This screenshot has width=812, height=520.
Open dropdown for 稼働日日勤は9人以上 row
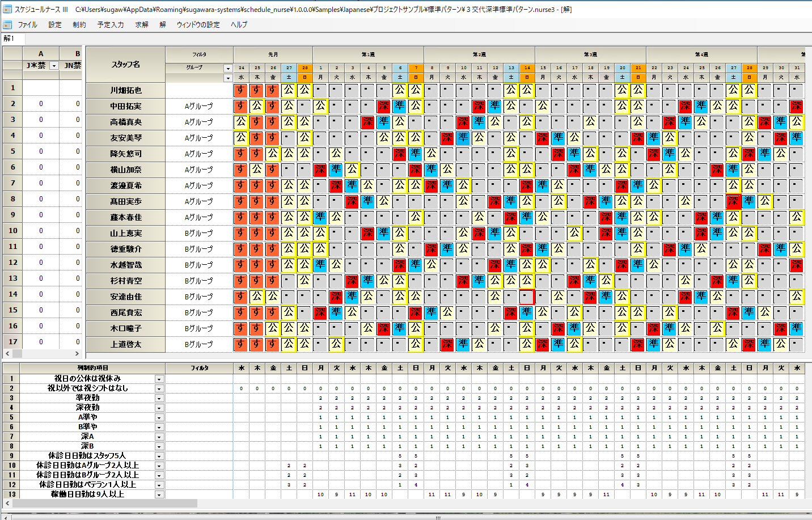point(159,494)
